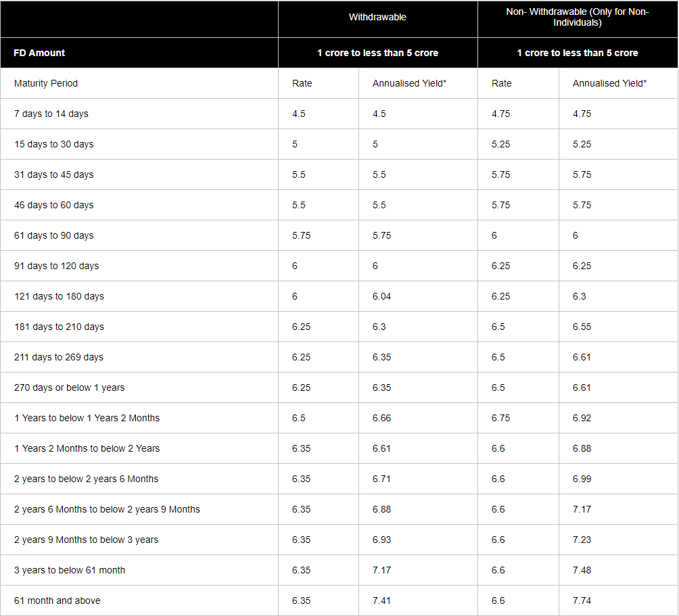Select the 7.41 withdrawable yield value

point(381,601)
